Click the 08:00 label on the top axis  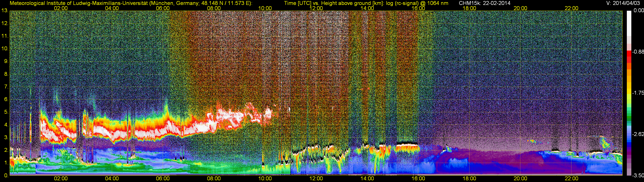pos(214,8)
